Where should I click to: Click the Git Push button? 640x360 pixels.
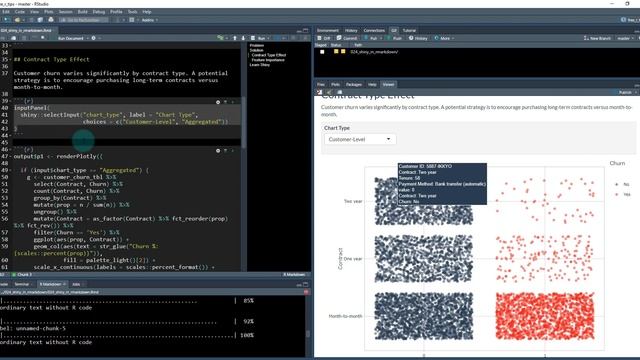(395, 38)
